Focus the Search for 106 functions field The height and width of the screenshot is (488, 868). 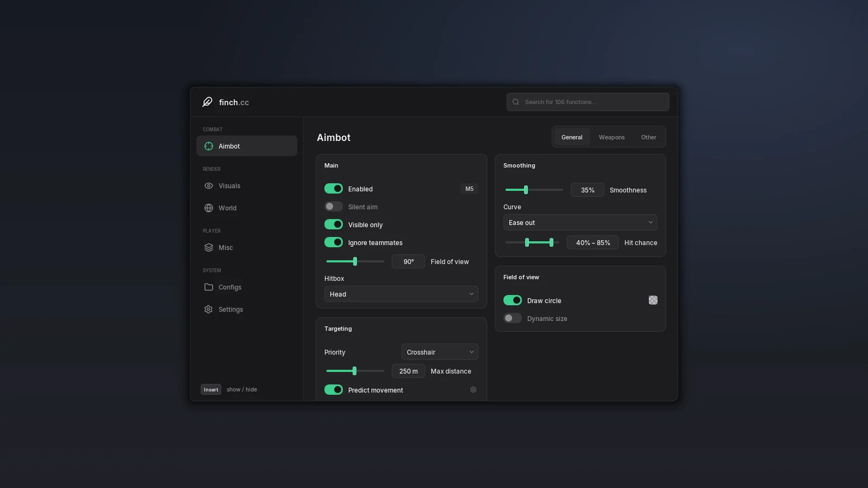click(x=588, y=102)
